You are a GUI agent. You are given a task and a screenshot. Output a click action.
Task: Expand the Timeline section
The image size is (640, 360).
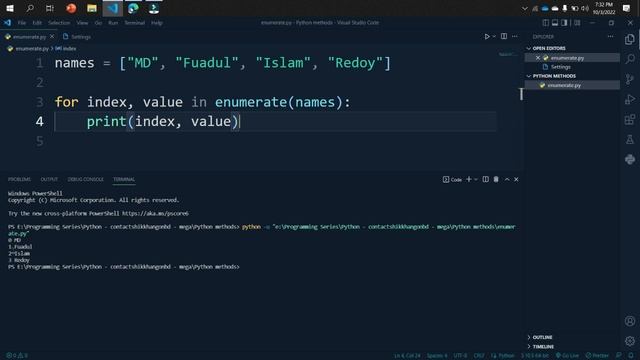[541, 347]
